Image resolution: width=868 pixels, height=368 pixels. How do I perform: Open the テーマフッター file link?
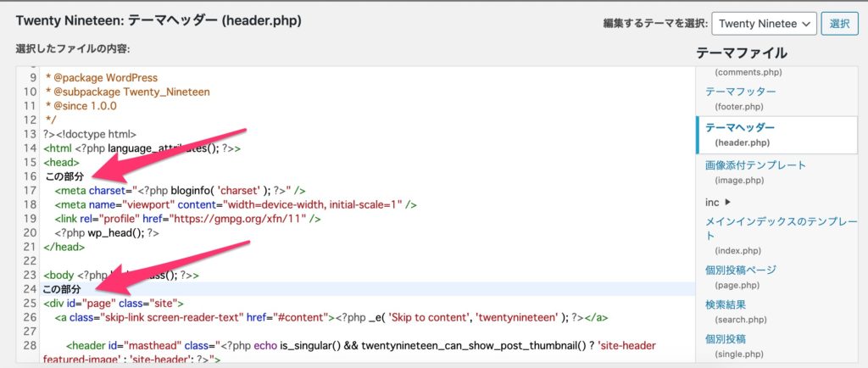pos(740,91)
